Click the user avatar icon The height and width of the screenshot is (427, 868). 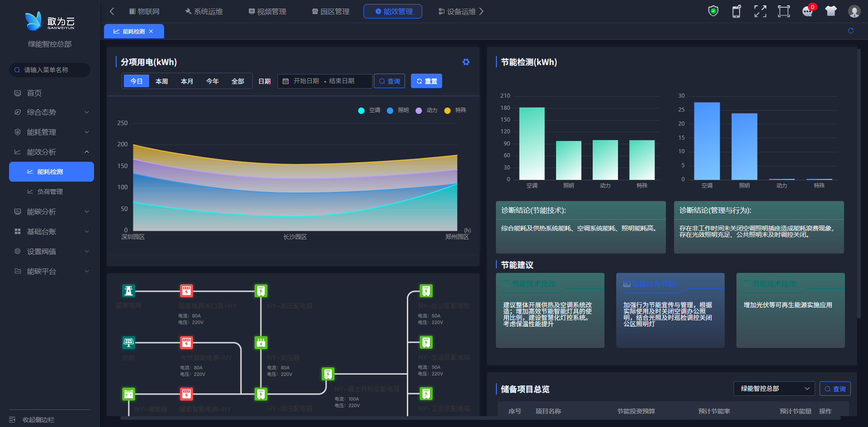click(x=854, y=11)
